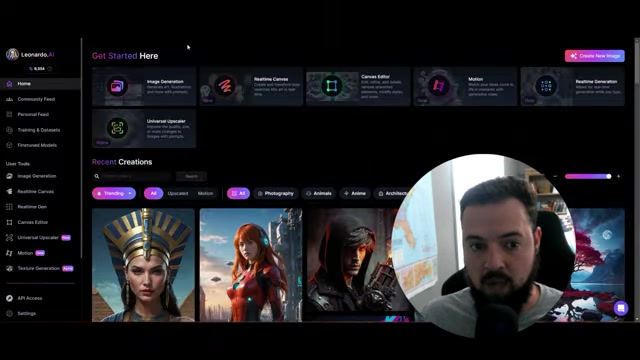Select the Photography category tab
The width and height of the screenshot is (640, 360).
point(275,193)
